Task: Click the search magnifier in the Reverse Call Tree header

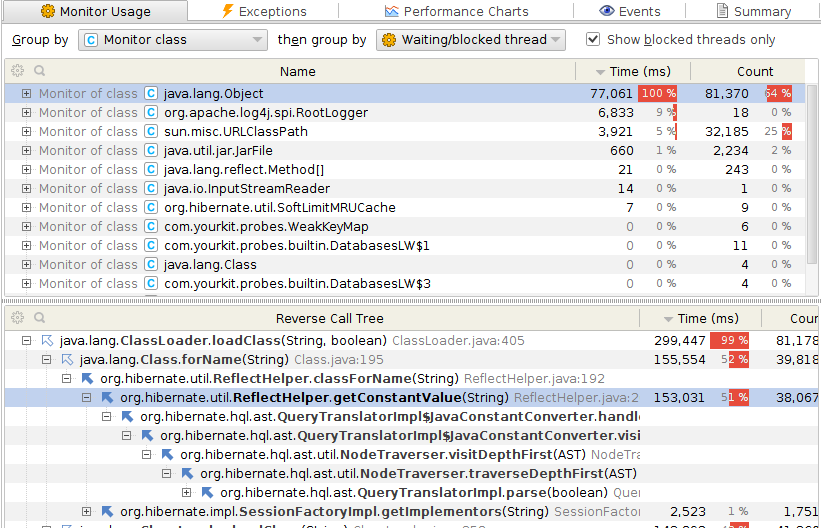Action: [39, 318]
